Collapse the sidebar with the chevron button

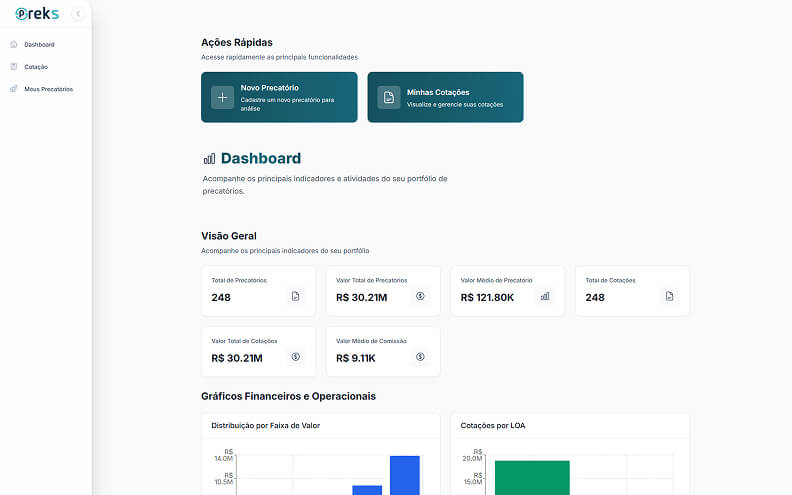pos(78,14)
